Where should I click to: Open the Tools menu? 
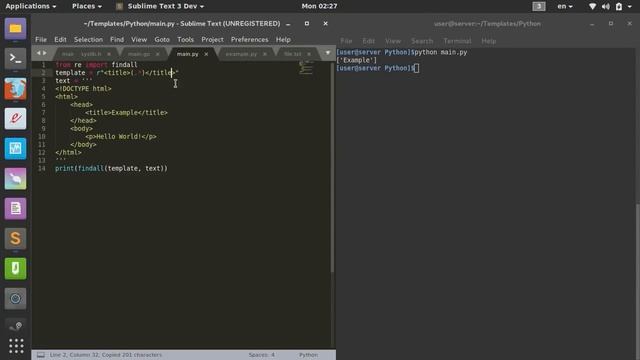(x=185, y=40)
